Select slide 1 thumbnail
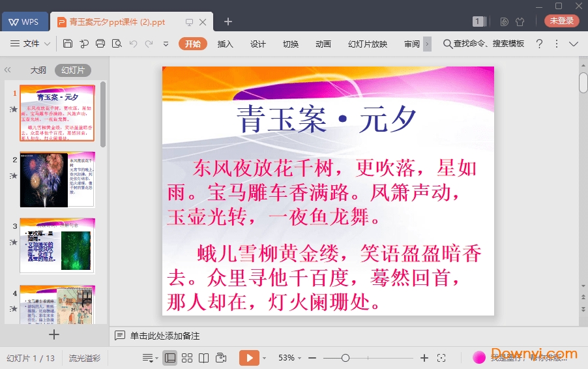The width and height of the screenshot is (588, 369). [x=57, y=113]
